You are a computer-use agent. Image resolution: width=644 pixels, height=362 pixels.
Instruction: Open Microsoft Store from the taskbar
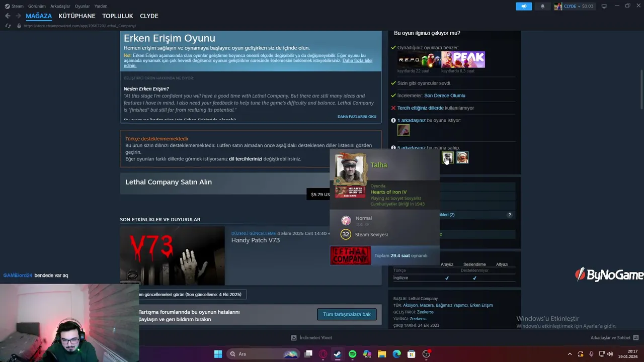tap(411, 354)
